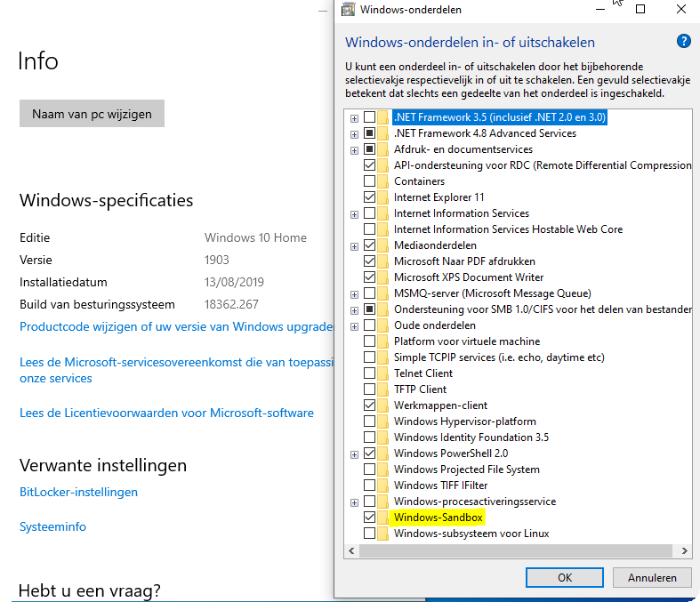700x602 pixels.
Task: Click the folder icon beside Windows Hypervisor-platform
Action: point(383,421)
